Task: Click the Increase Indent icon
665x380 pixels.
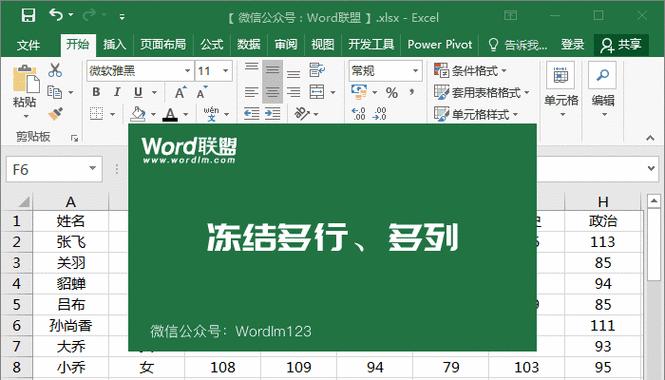Action: click(272, 114)
